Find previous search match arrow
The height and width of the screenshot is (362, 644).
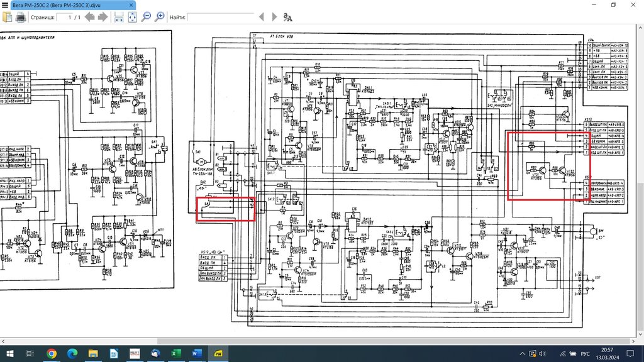261,17
